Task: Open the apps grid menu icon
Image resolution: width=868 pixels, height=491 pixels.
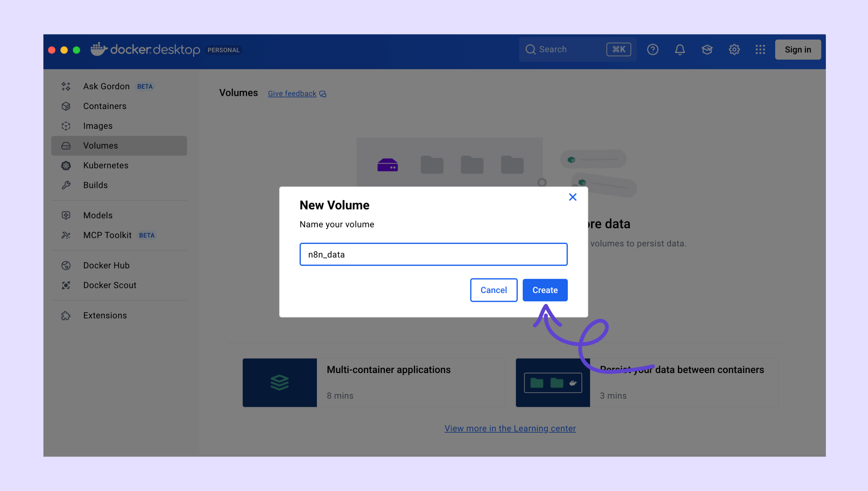Action: coord(760,49)
